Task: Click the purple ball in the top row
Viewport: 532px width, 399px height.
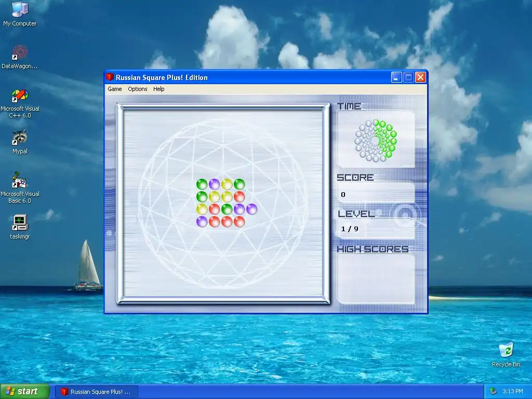Action: (x=215, y=184)
